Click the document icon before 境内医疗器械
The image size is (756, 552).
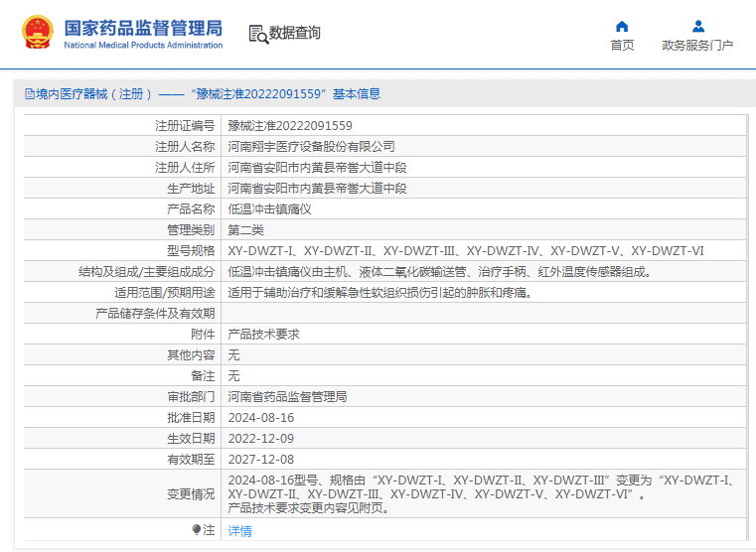(x=30, y=94)
